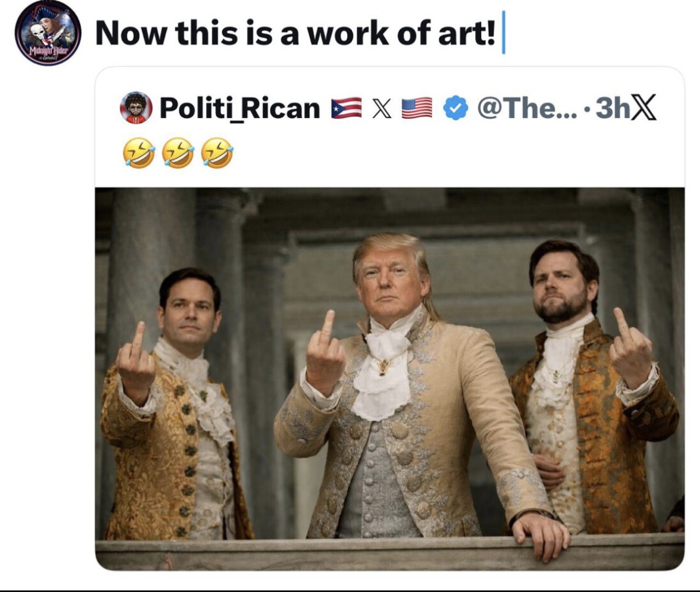Click the middle laughing emoji

[x=178, y=154]
